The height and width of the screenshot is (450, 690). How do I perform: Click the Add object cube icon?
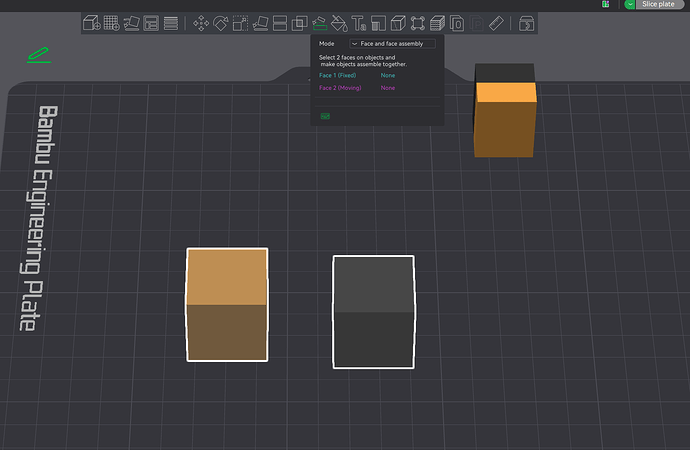coord(92,23)
